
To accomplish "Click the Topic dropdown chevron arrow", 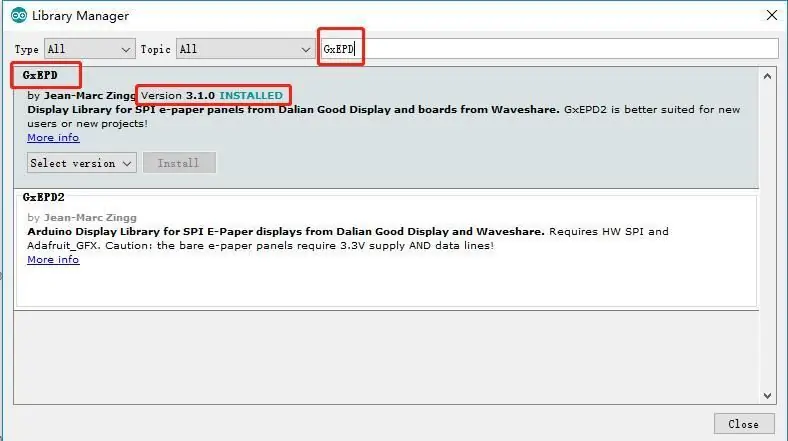I will click(305, 49).
